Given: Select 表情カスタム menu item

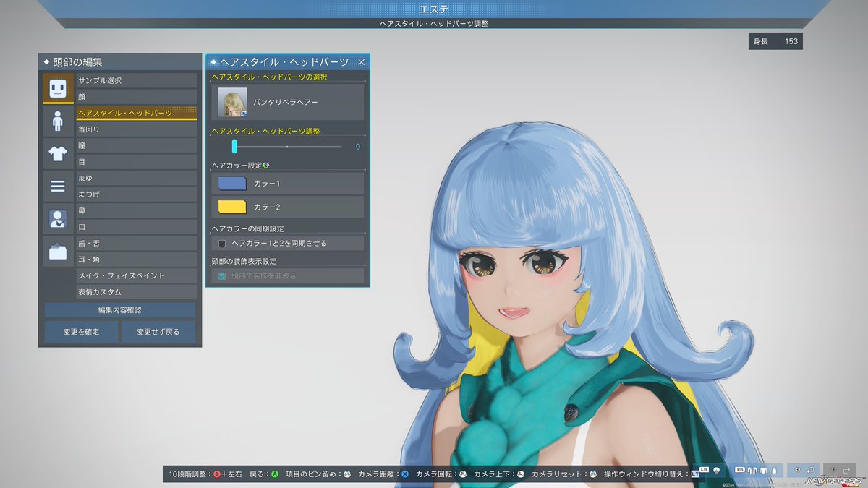Looking at the screenshot, I should (137, 292).
